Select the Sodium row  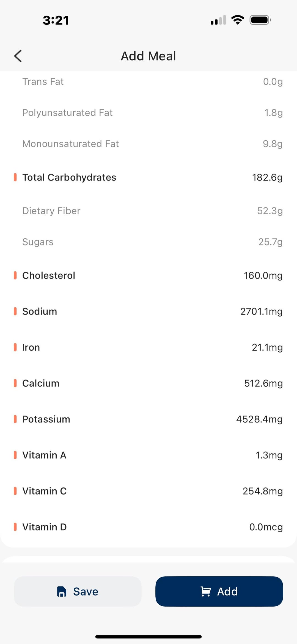[148, 311]
